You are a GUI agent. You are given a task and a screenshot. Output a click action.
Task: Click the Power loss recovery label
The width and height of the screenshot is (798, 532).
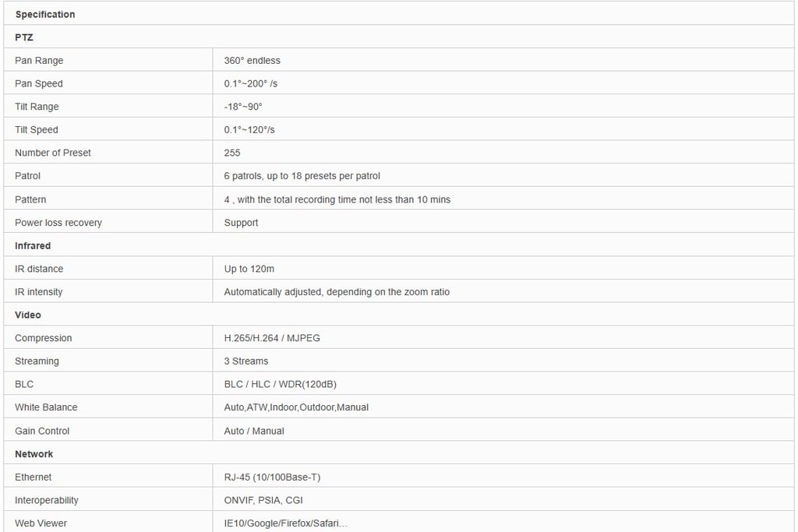tap(58, 223)
